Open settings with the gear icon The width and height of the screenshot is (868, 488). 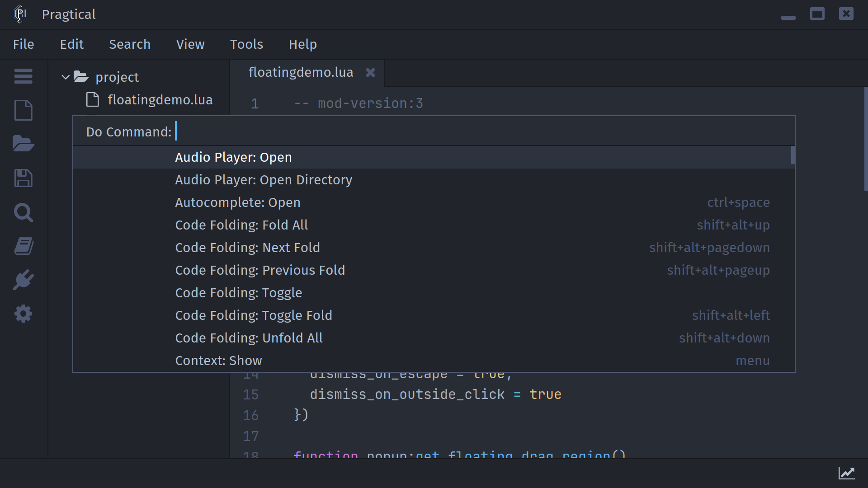coord(23,314)
